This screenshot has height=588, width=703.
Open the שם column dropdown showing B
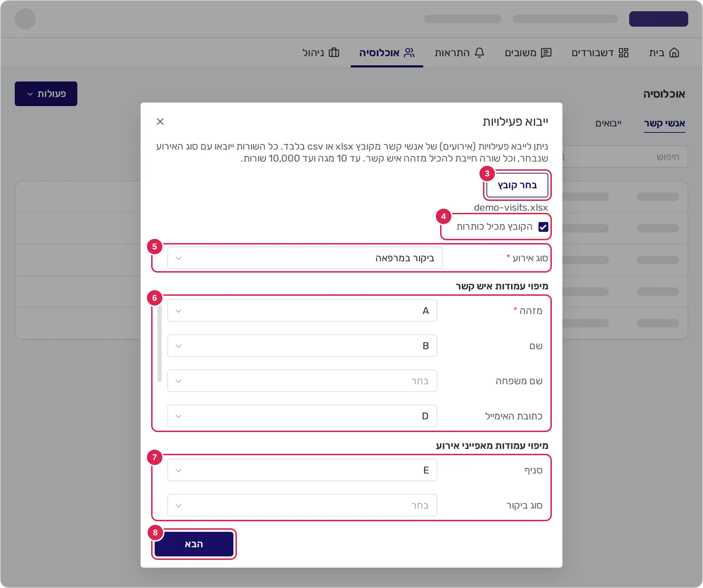pos(302,346)
